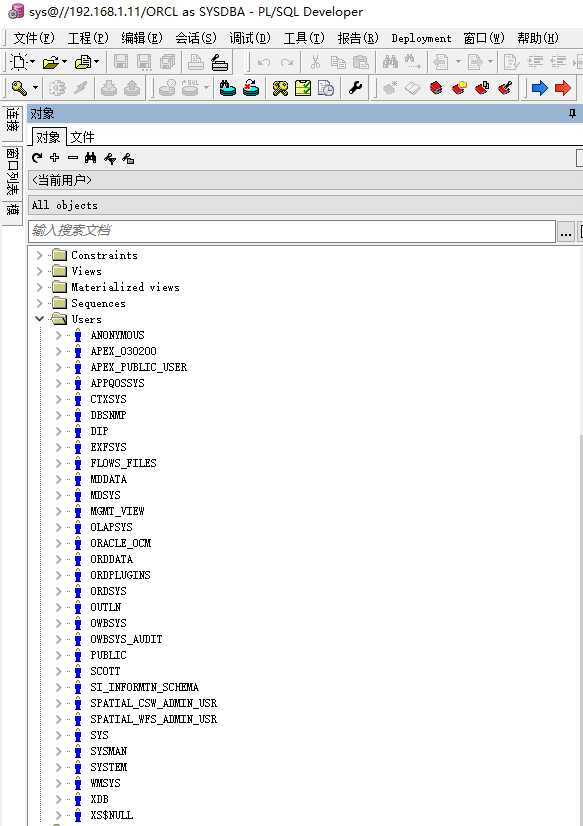Screen dimensions: 583x826
Task: Click the green checklist toolbar icon
Action: pos(303,87)
